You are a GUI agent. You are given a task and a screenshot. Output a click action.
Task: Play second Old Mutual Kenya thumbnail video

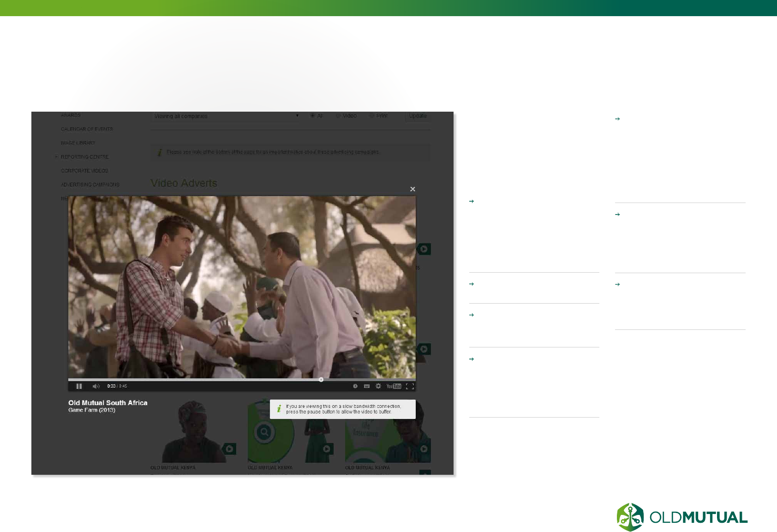[x=326, y=449]
